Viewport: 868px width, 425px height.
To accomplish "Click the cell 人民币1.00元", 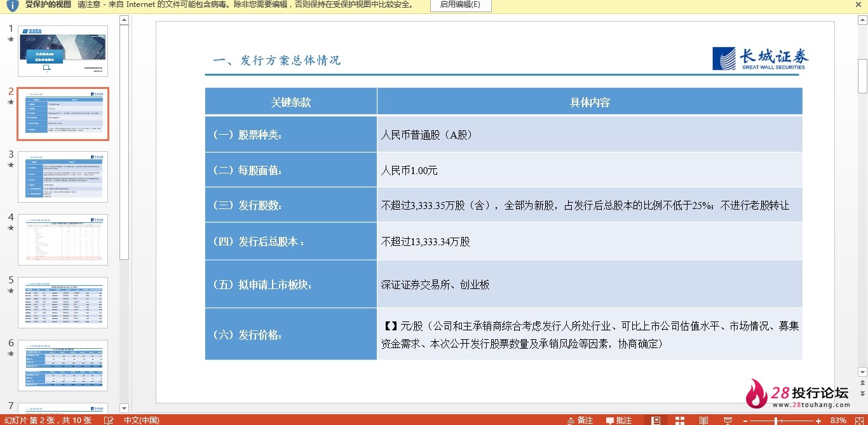I will coord(590,170).
